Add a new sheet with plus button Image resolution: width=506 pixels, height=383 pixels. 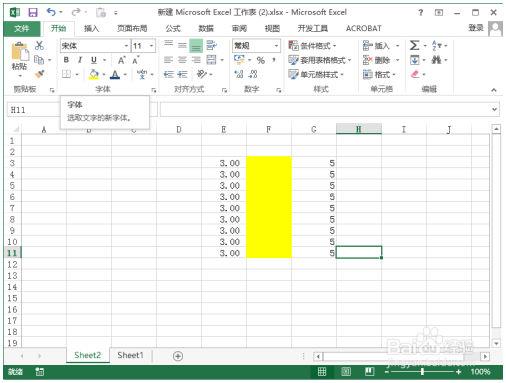pos(178,356)
